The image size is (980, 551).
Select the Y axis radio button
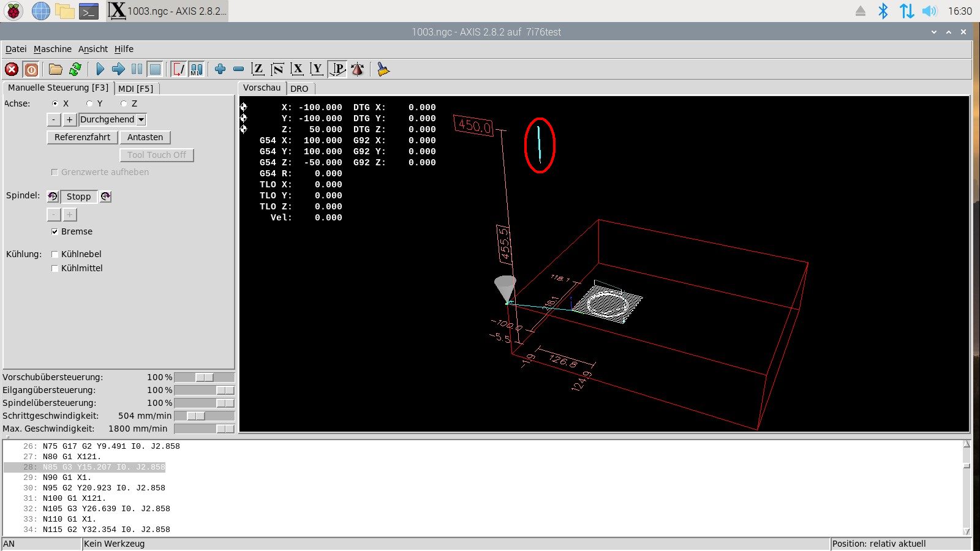[x=90, y=103]
